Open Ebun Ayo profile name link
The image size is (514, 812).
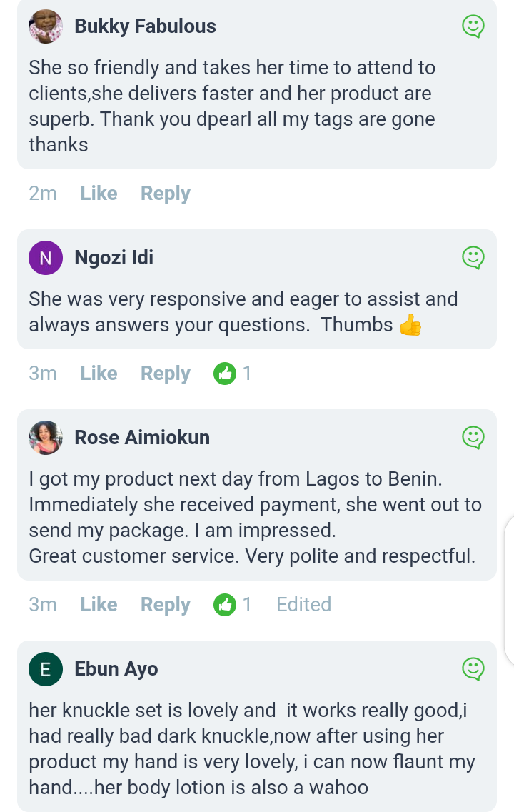point(116,669)
